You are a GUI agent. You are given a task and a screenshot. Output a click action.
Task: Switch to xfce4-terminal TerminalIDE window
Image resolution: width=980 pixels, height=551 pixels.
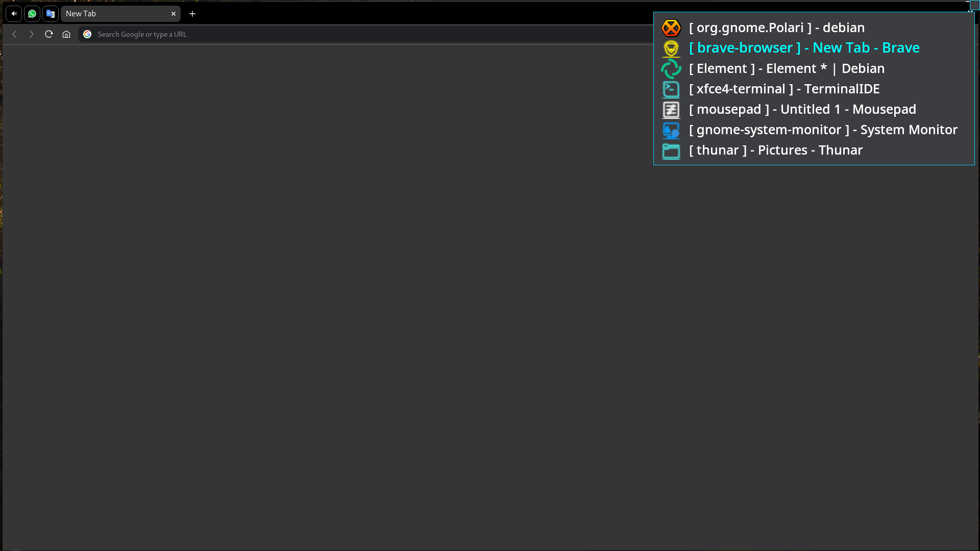pyautogui.click(x=784, y=89)
